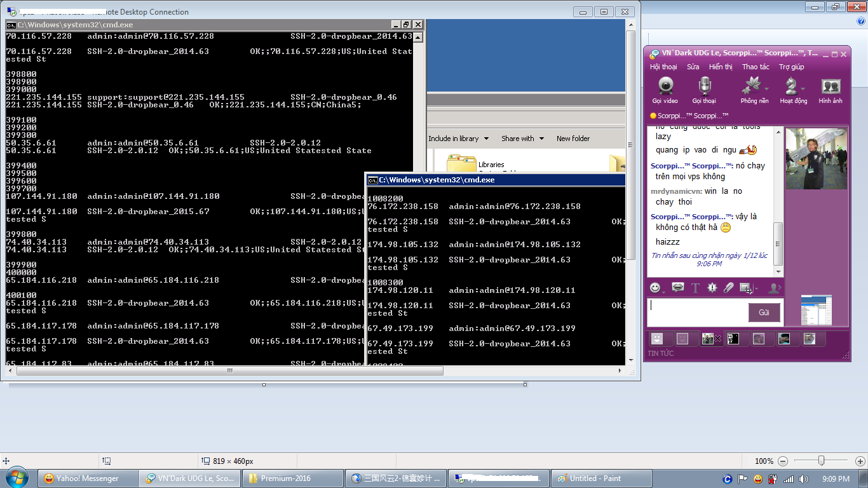Click the chat history scrollbar up arrow
This screenshot has width=868, height=488.
tap(778, 132)
